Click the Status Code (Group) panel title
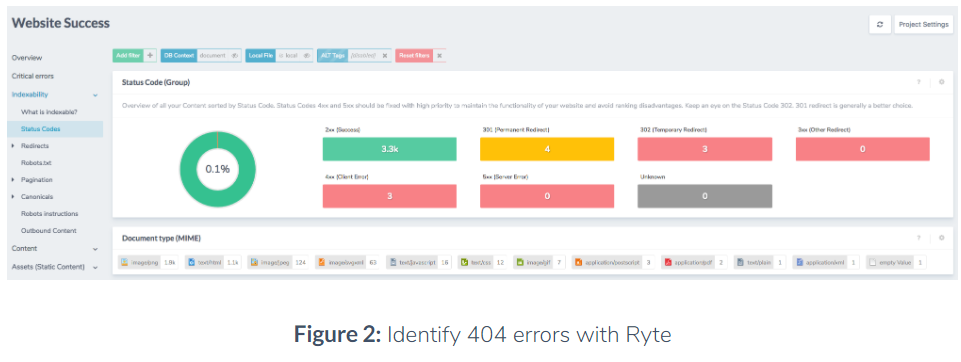The height and width of the screenshot is (362, 961). click(x=156, y=81)
